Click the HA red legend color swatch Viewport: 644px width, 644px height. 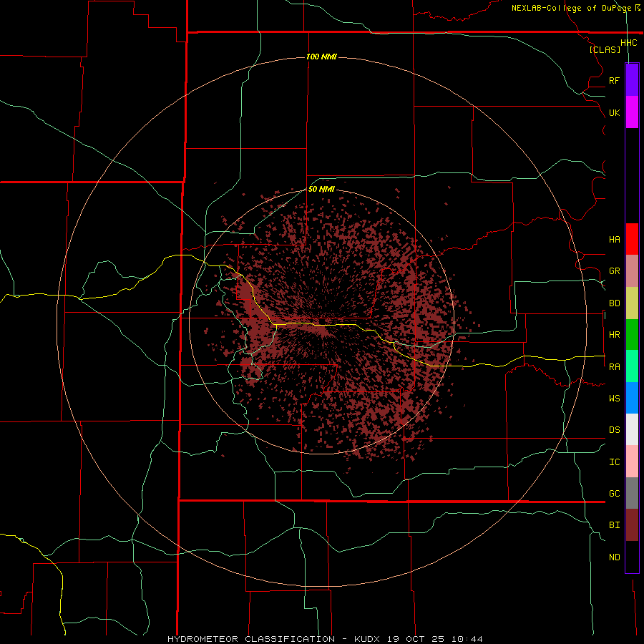(632, 239)
